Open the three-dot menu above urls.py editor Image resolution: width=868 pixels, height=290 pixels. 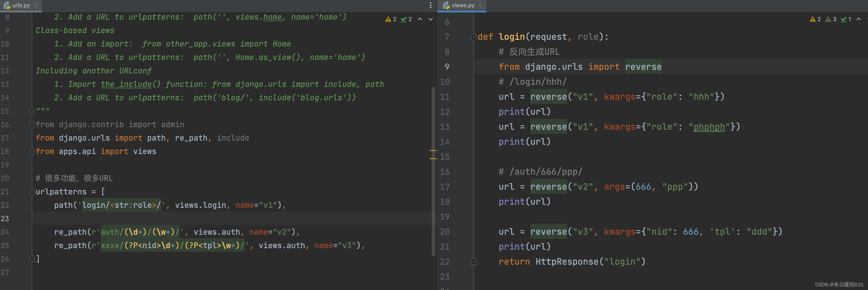click(x=430, y=5)
